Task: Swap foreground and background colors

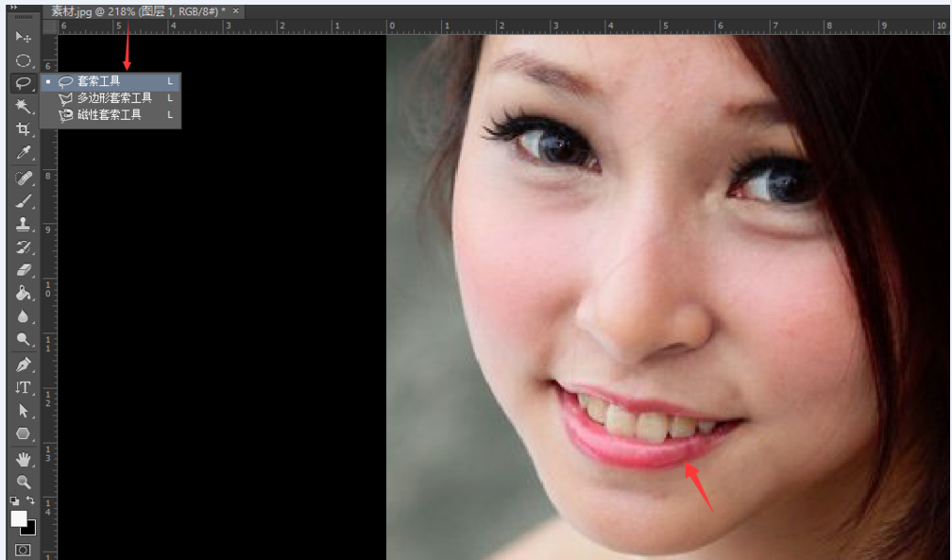Action: (30, 501)
